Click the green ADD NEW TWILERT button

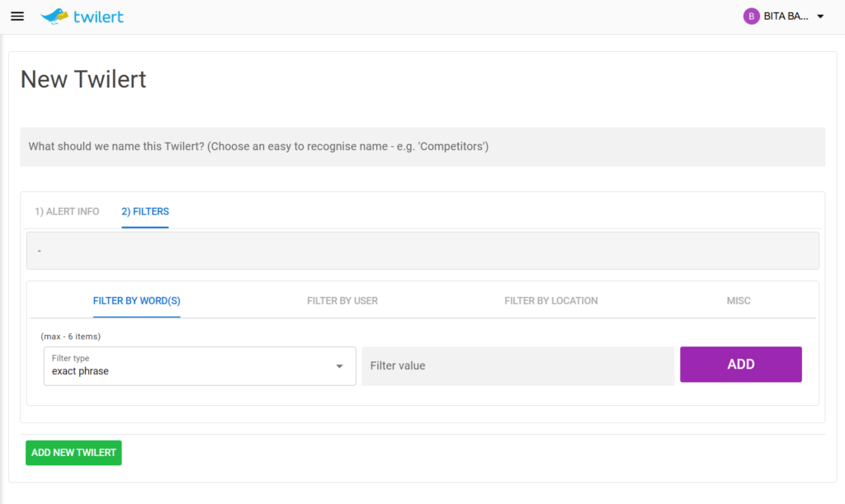[73, 453]
